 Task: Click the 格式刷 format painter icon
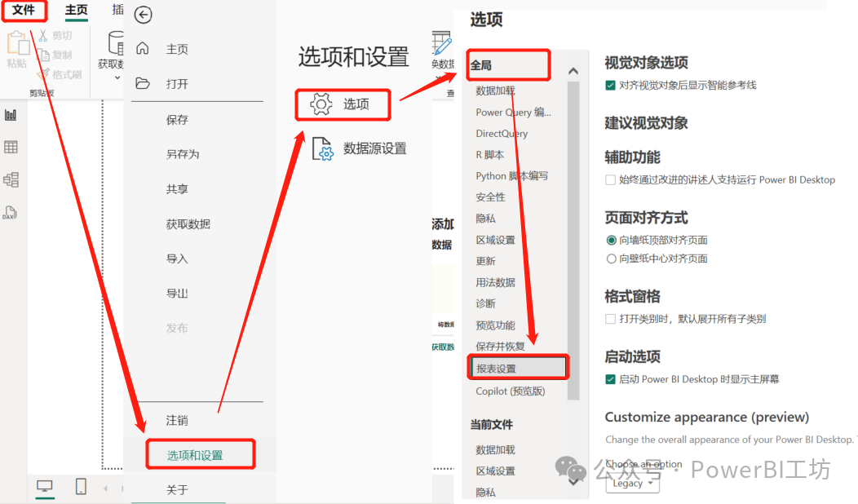coord(43,74)
